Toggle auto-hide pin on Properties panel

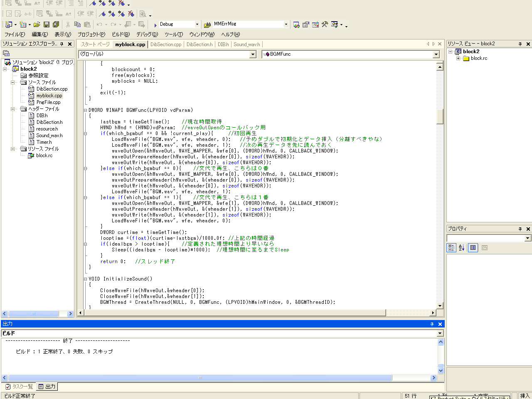(520, 229)
